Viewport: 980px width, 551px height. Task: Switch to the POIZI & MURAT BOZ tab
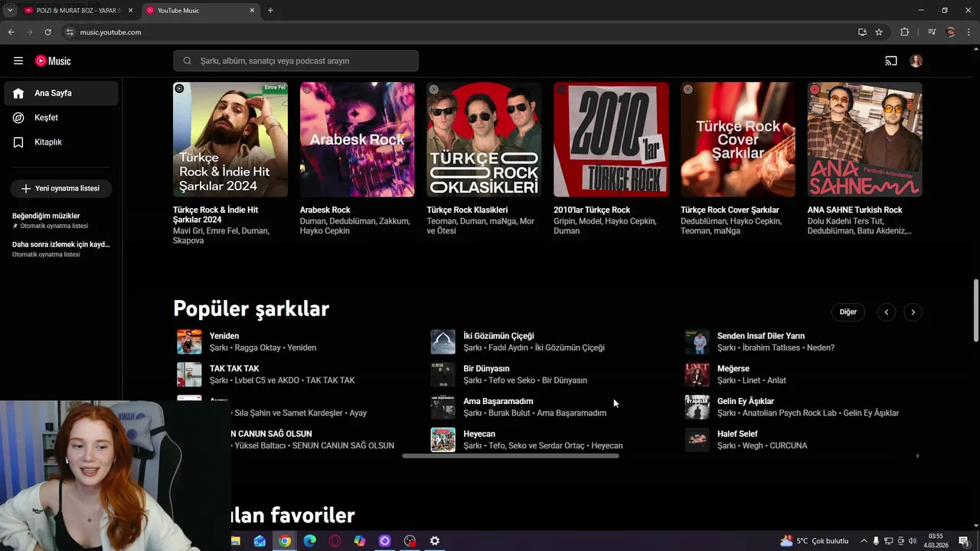pyautogui.click(x=77, y=11)
